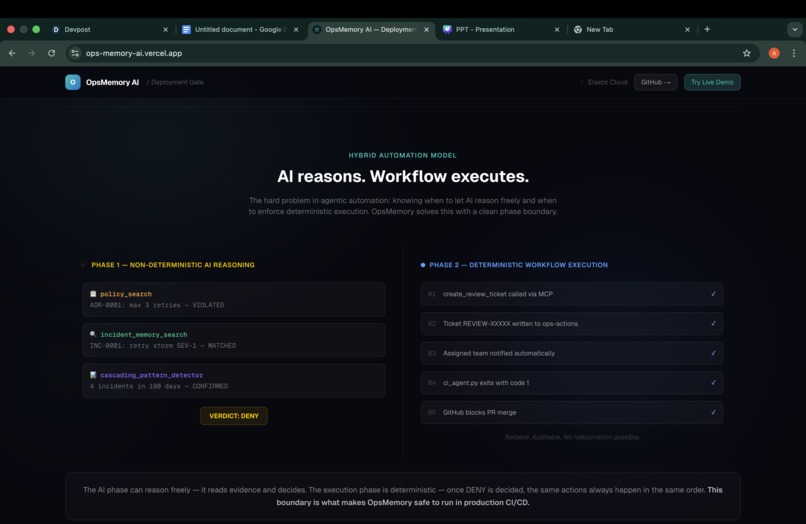Open a new tab with the plus button
Image resolution: width=806 pixels, height=524 pixels.
click(x=707, y=29)
